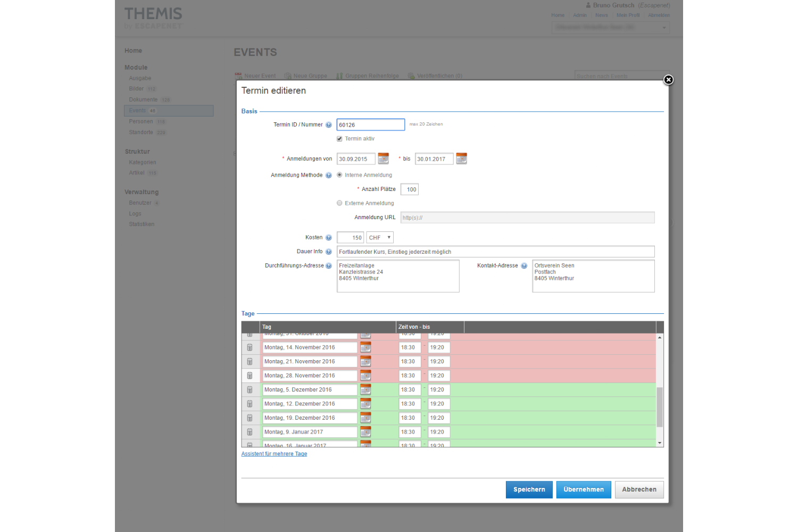This screenshot has width=798, height=532.
Task: Close the Termin editieren dialog
Action: click(668, 80)
